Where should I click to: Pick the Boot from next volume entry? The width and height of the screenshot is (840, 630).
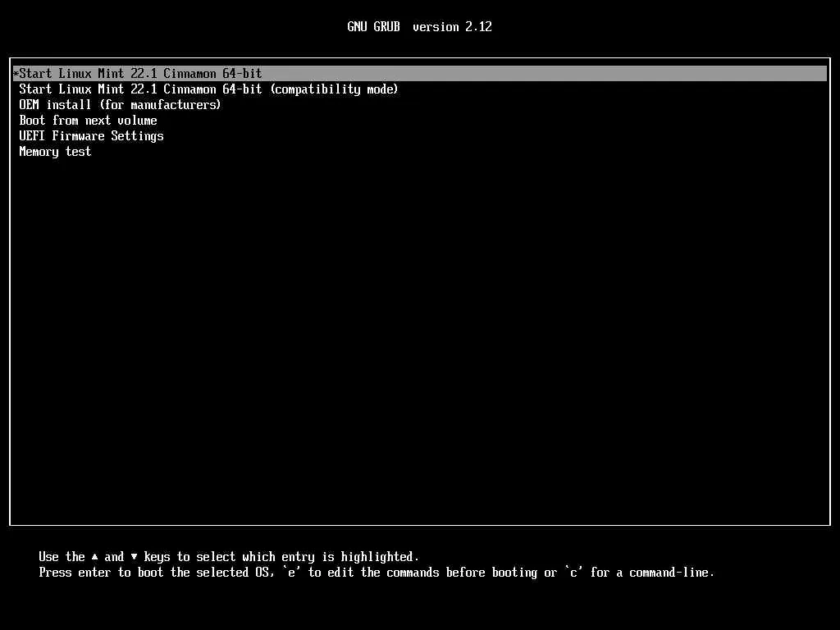88,121
